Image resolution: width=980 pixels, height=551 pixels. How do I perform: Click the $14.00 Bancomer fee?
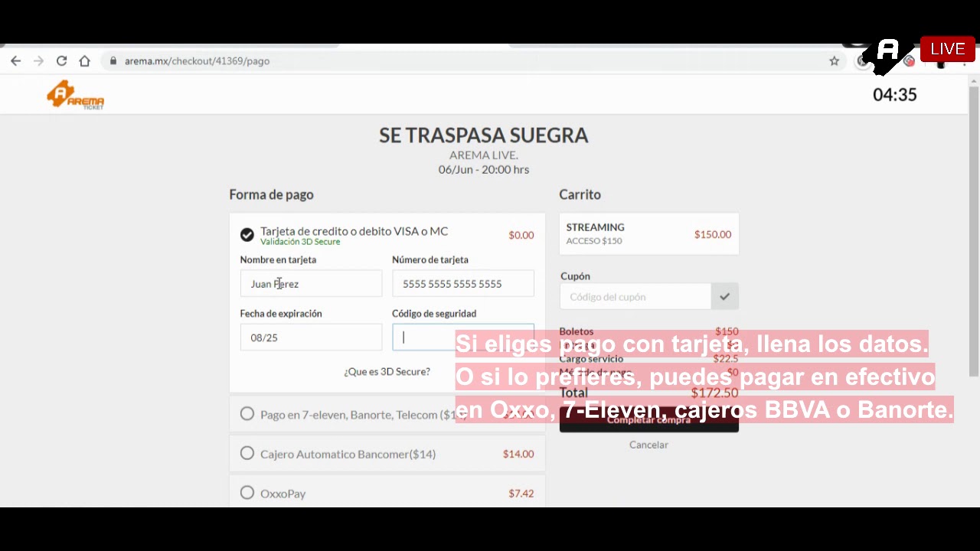click(518, 454)
